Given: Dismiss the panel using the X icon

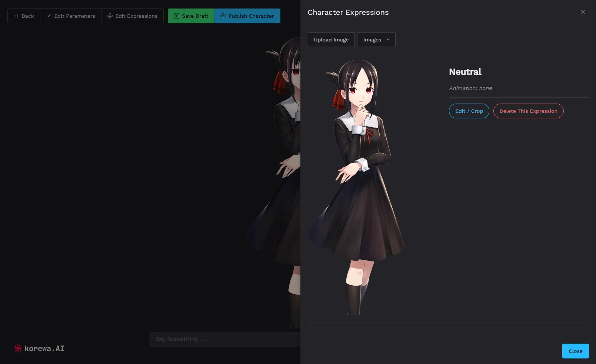Looking at the screenshot, I should (x=583, y=12).
